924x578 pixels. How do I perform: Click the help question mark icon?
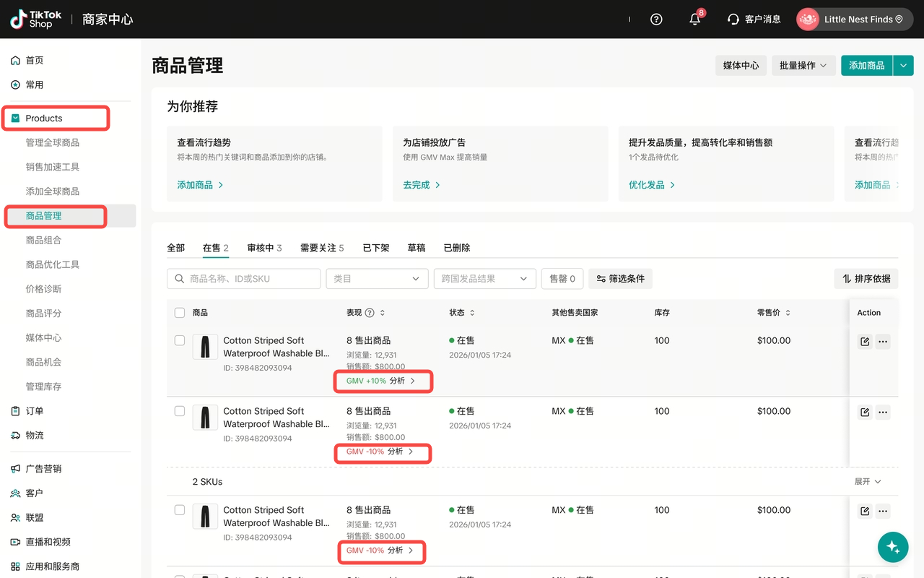click(656, 20)
